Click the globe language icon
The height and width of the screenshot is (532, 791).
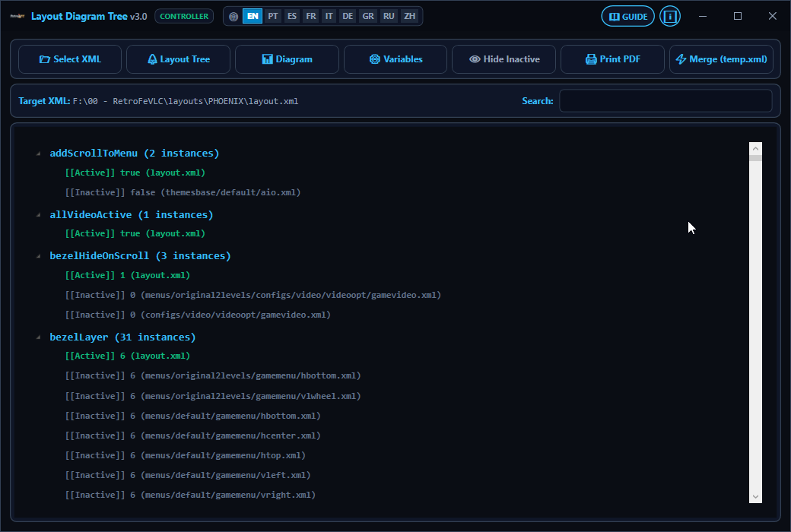point(233,16)
